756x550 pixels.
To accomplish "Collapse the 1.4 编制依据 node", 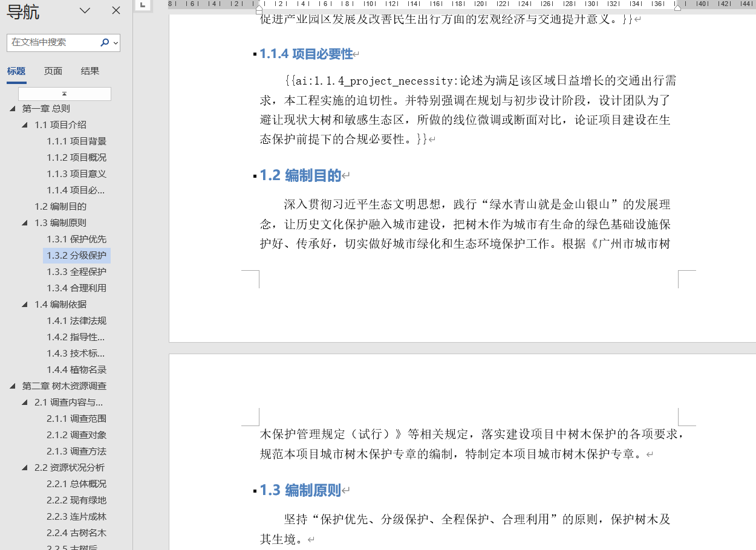I will (25, 304).
